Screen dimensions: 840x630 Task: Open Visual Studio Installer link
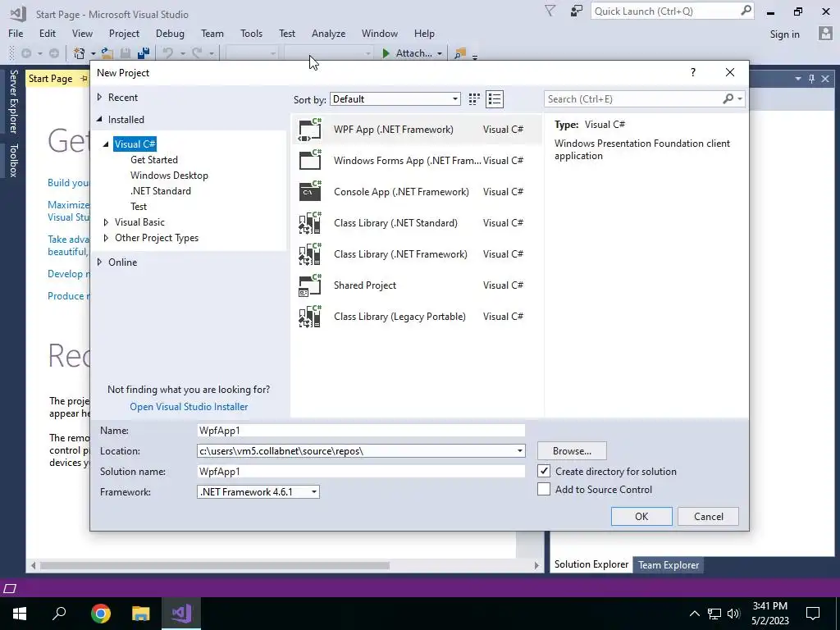pyautogui.click(x=189, y=407)
